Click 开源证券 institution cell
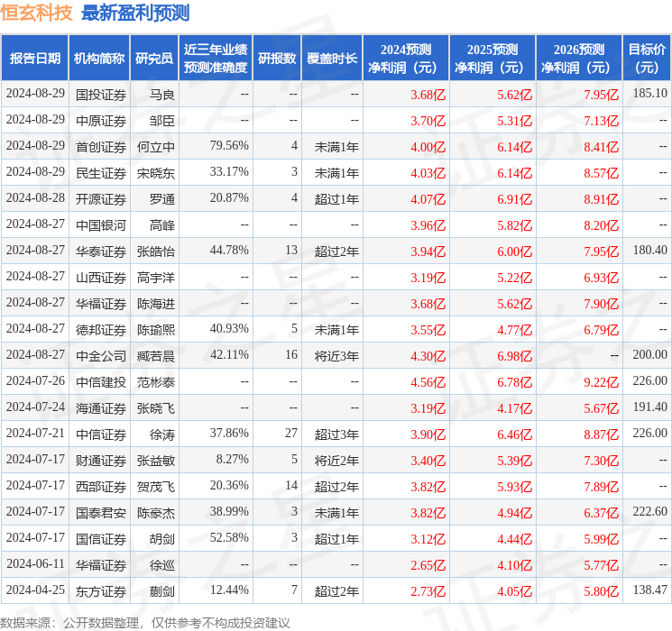 [101, 199]
